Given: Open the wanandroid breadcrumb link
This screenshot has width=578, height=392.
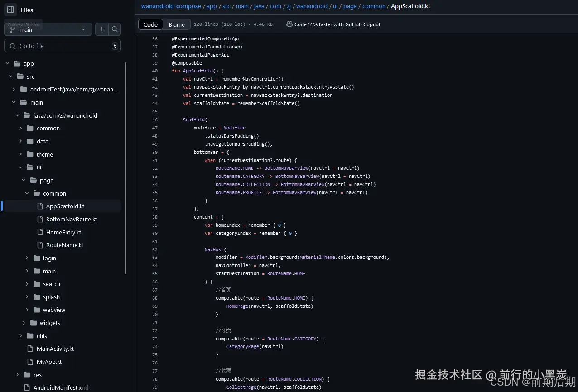Looking at the screenshot, I should 312,6.
